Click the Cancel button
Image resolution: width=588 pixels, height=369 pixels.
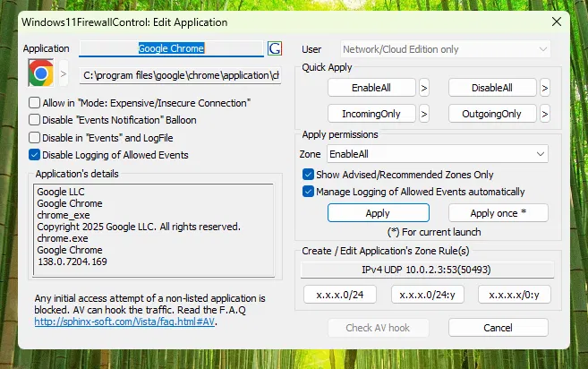(x=498, y=328)
